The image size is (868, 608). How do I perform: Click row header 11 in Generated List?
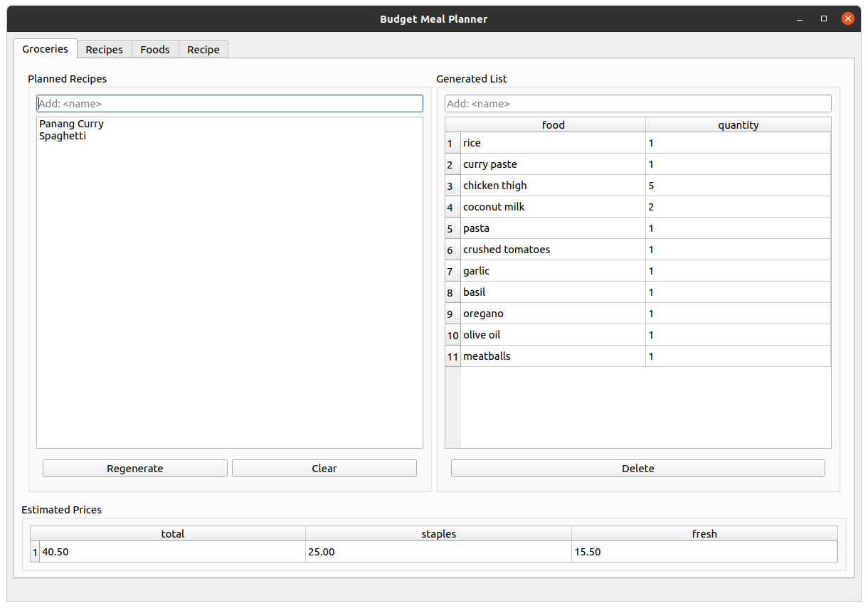pos(452,356)
